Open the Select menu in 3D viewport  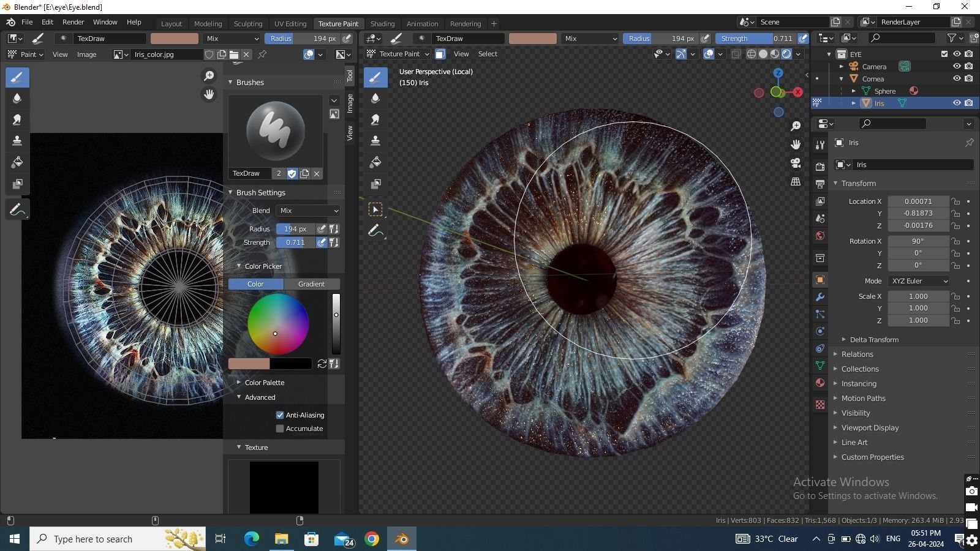tap(488, 54)
